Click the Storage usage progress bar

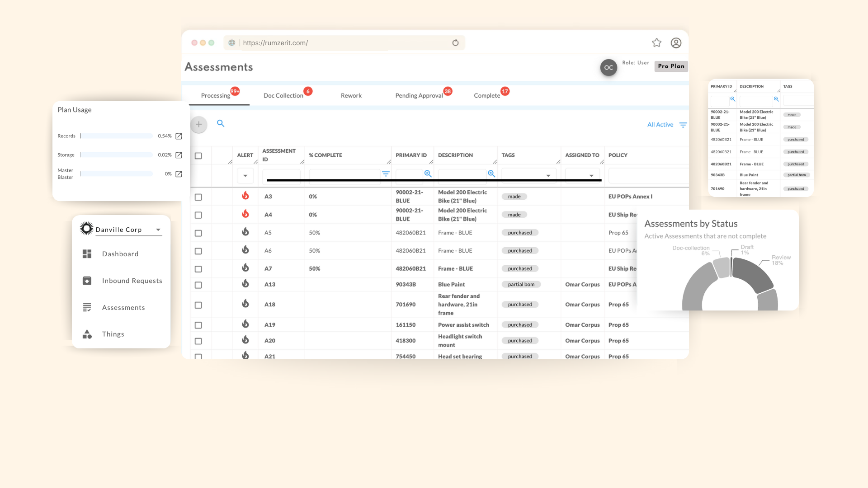(117, 155)
